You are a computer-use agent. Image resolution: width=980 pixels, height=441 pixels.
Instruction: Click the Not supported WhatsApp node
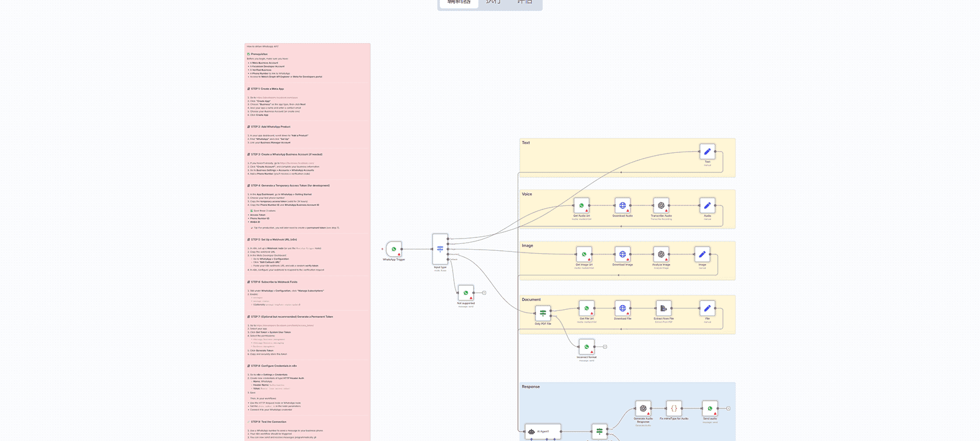click(466, 293)
